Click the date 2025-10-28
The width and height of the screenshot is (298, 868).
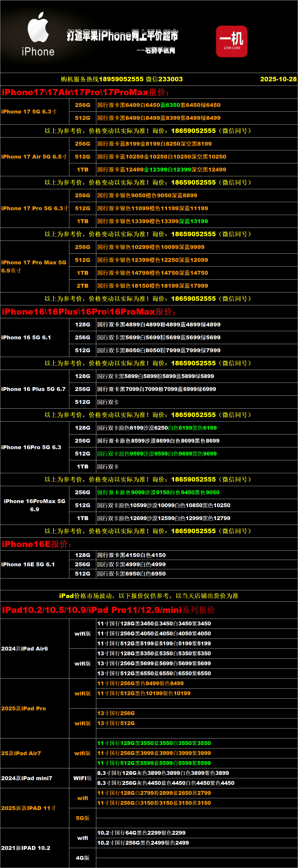pos(278,79)
